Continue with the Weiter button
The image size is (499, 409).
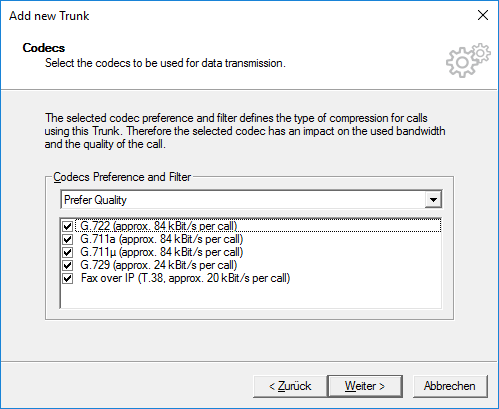365,386
